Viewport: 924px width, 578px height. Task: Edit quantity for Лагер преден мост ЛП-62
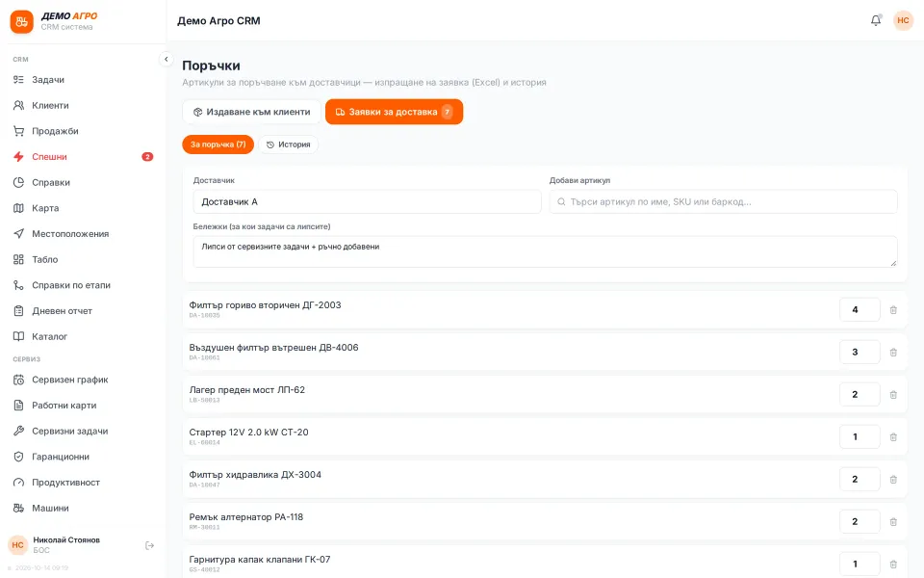coord(860,395)
